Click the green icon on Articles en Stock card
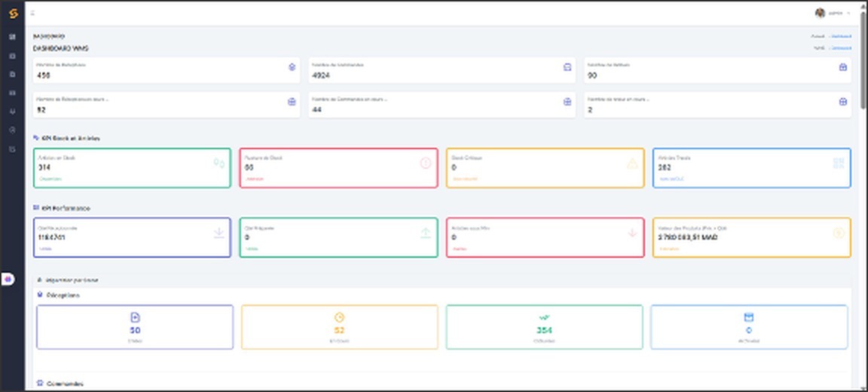The width and height of the screenshot is (868, 392). click(x=219, y=164)
